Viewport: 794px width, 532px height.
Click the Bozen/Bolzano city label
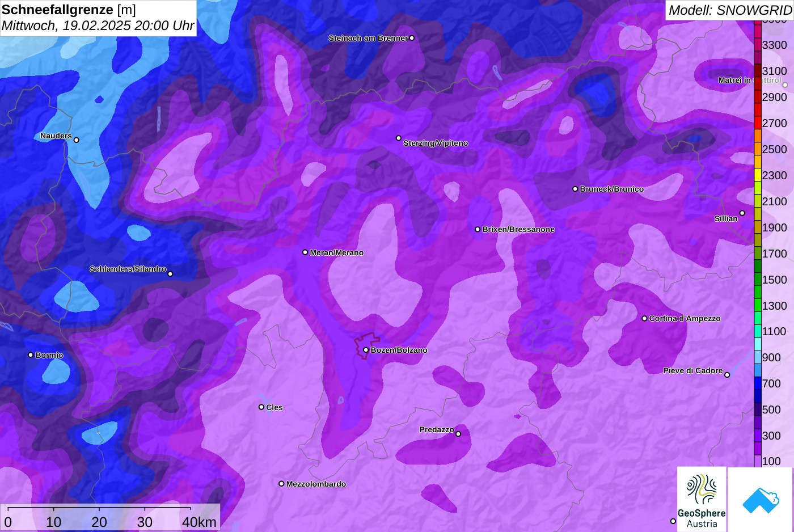399,350
